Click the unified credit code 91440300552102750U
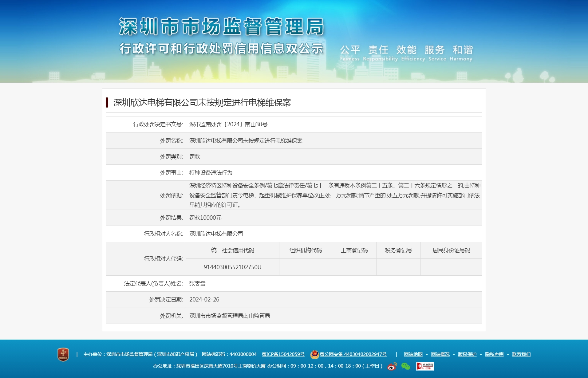The width and height of the screenshot is (588, 378). pyautogui.click(x=232, y=267)
